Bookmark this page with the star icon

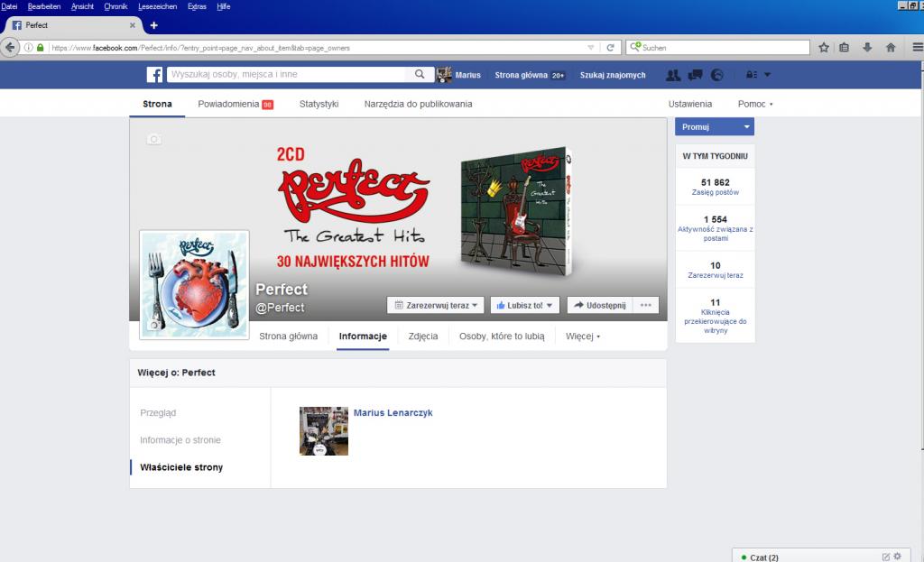pos(823,48)
